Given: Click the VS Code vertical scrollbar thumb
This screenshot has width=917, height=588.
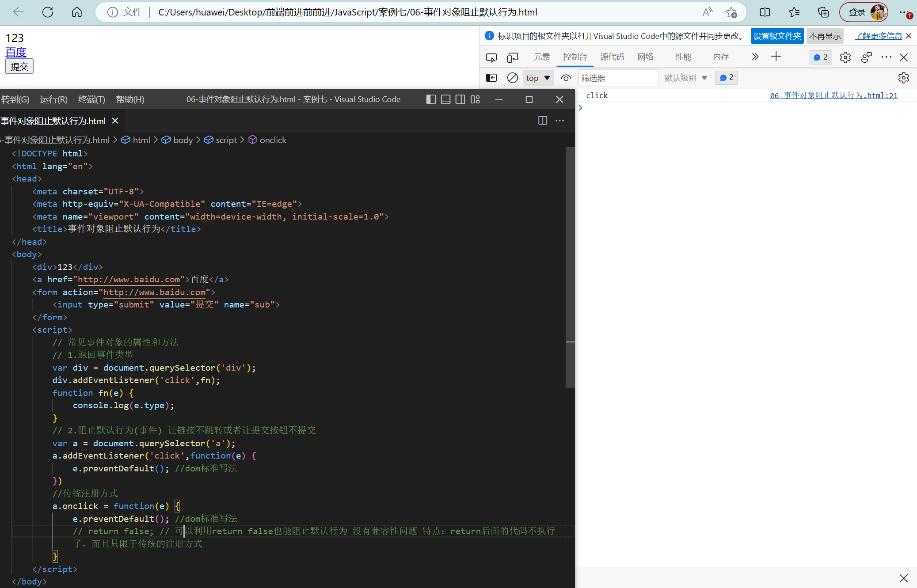Looking at the screenshot, I should pos(570,268).
